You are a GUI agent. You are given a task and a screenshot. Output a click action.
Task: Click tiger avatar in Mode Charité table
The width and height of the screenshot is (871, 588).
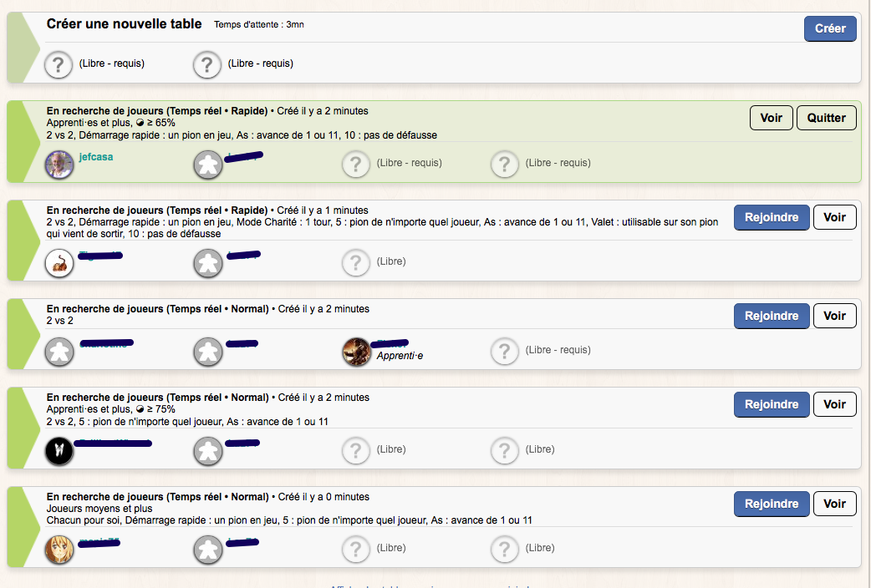(59, 263)
